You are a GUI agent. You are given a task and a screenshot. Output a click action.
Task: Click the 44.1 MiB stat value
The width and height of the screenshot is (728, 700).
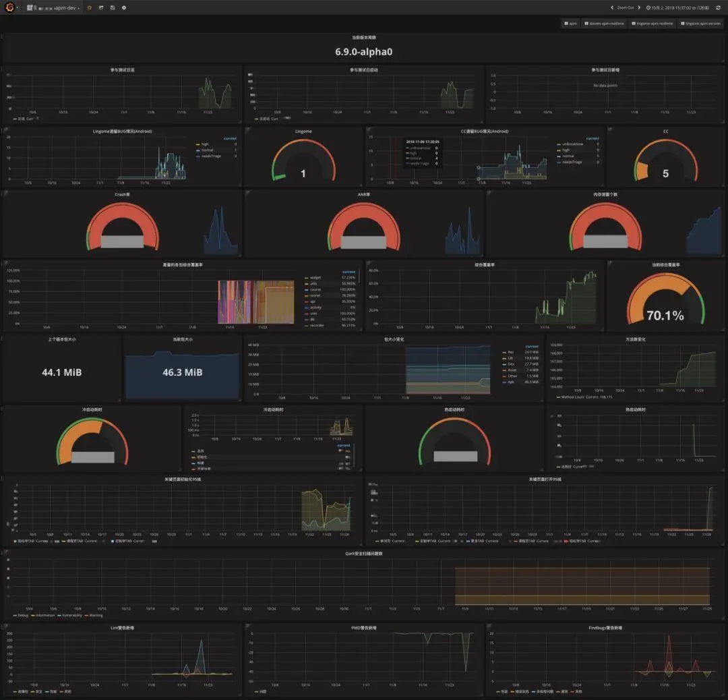pyautogui.click(x=62, y=372)
